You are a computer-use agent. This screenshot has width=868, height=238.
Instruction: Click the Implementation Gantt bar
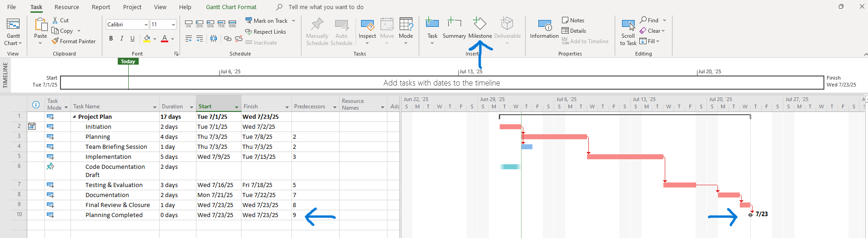[625, 157]
